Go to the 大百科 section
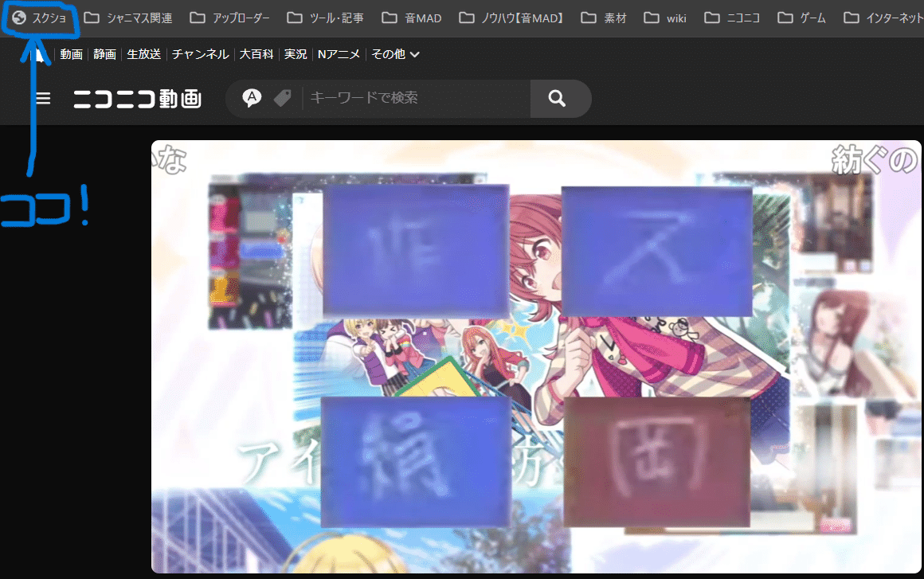 [256, 54]
